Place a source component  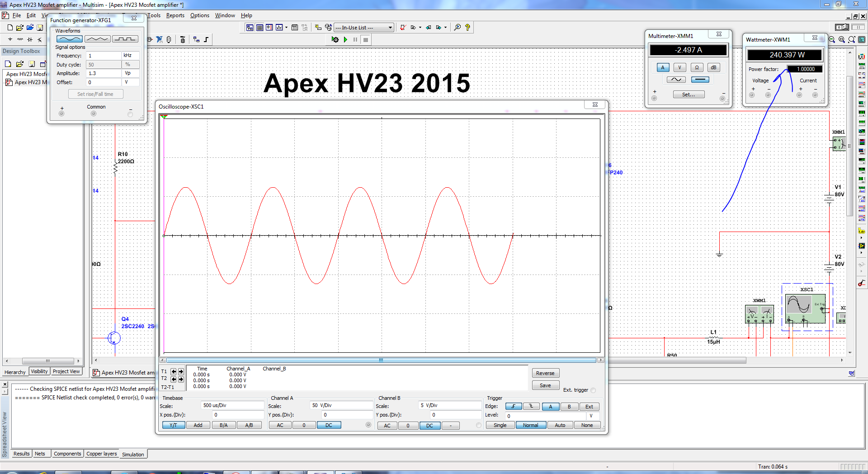pyautogui.click(x=10, y=40)
